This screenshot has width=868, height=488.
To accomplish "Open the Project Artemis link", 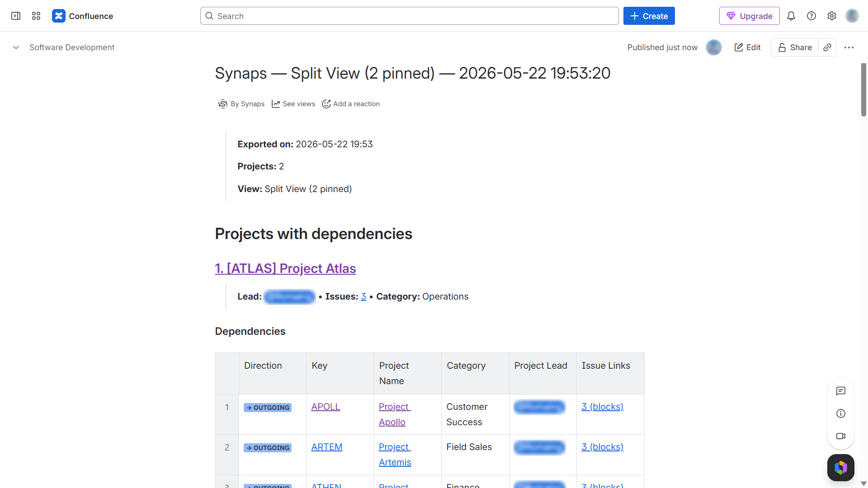I will [x=395, y=455].
